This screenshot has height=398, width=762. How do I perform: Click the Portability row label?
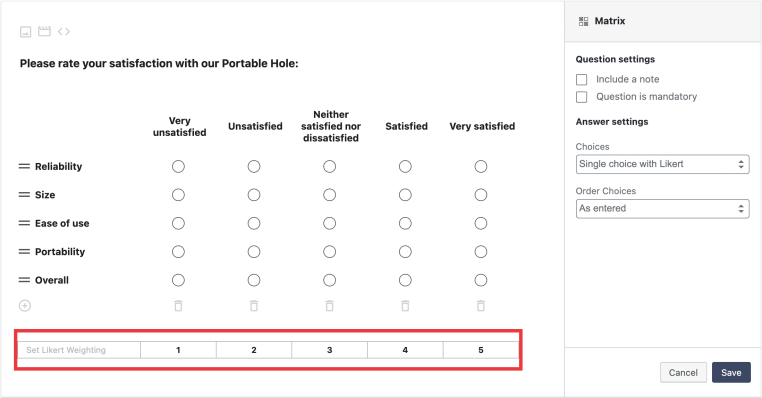click(x=60, y=252)
